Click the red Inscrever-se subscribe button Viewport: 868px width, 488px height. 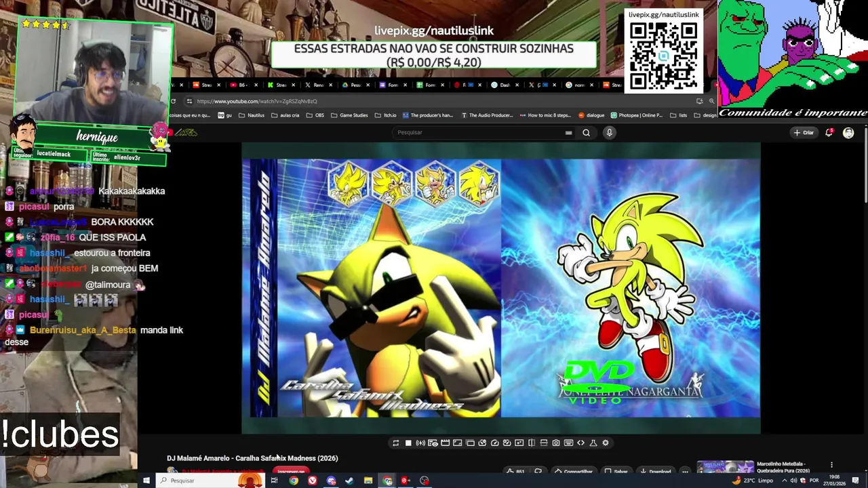click(292, 471)
